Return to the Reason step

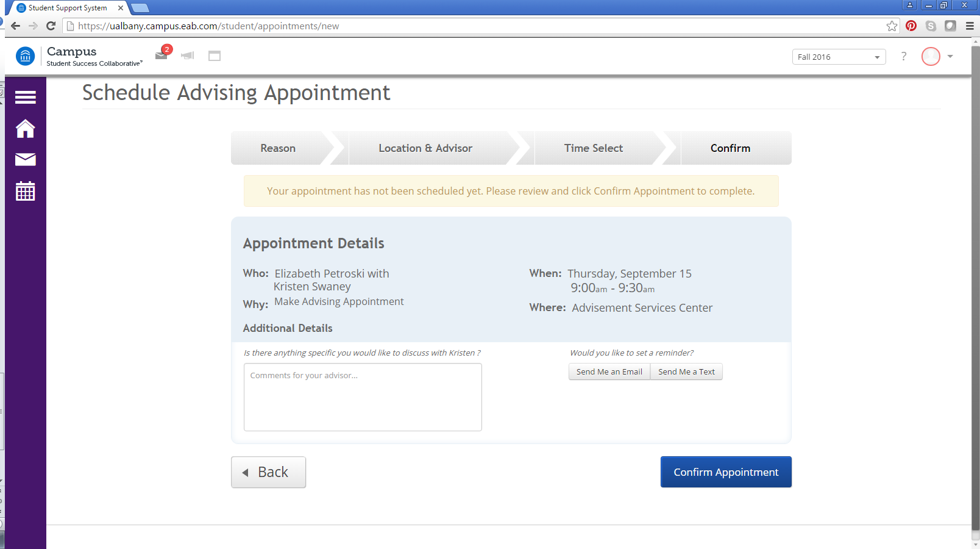click(x=278, y=148)
